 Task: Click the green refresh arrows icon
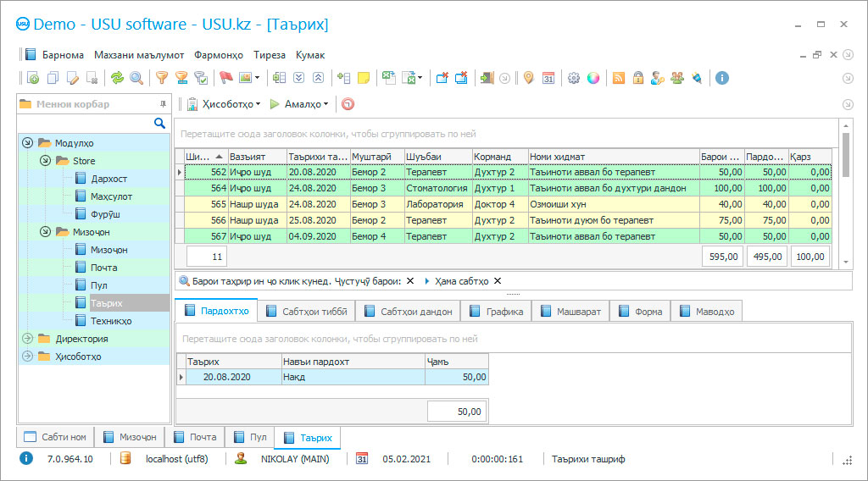[117, 78]
